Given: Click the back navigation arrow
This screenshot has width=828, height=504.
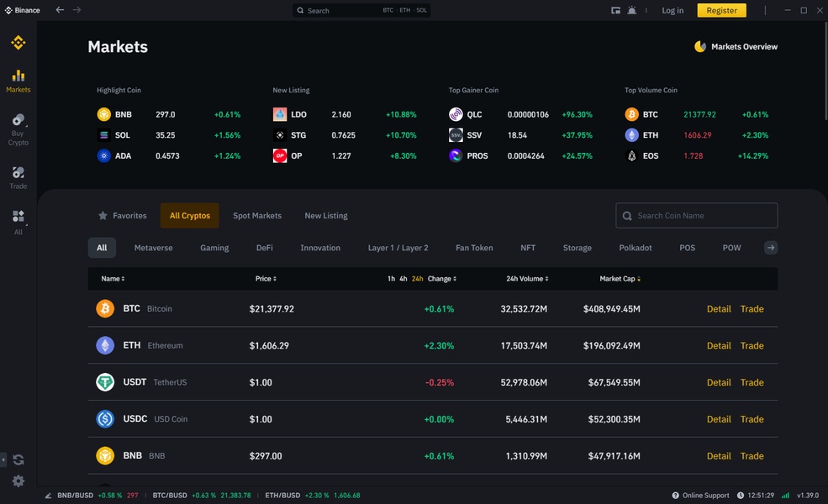Looking at the screenshot, I should pyautogui.click(x=60, y=10).
